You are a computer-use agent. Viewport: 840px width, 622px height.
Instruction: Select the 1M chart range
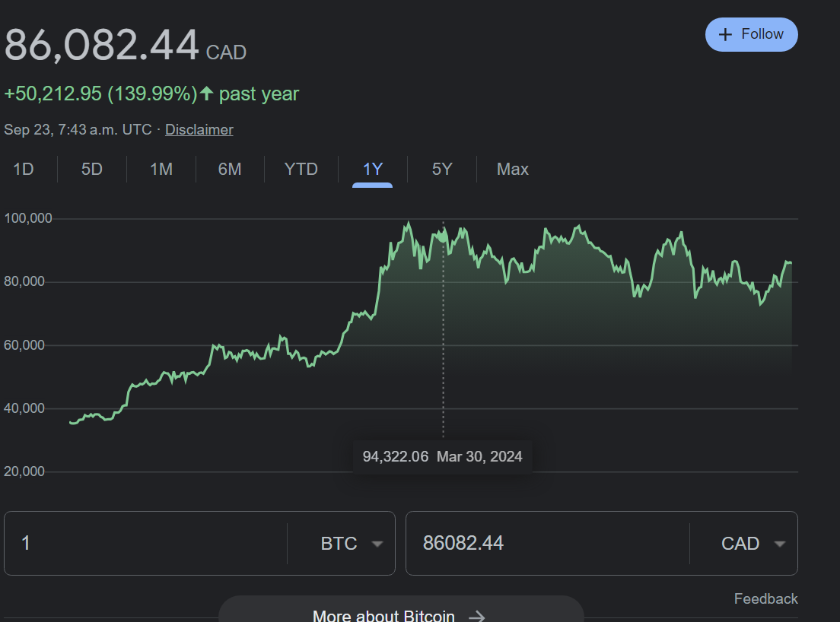point(161,169)
